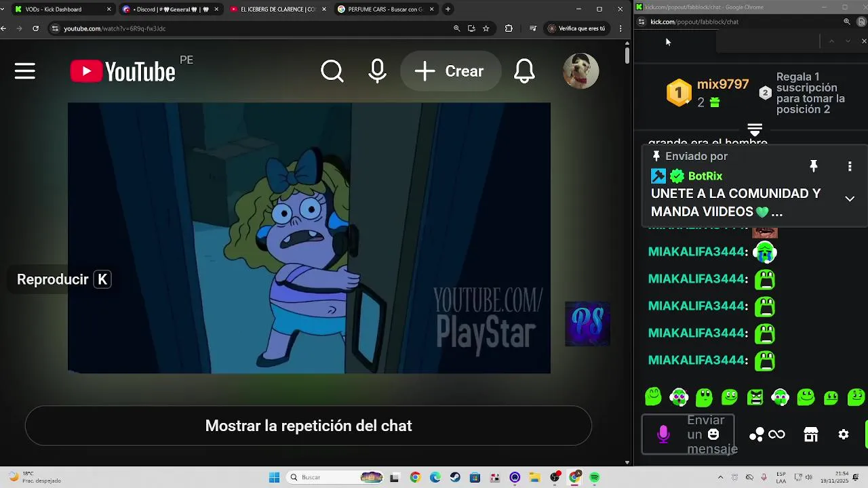Screen dimensions: 868x488
Task: Click the Verifica que eres tú profile chip
Action: tap(576, 28)
